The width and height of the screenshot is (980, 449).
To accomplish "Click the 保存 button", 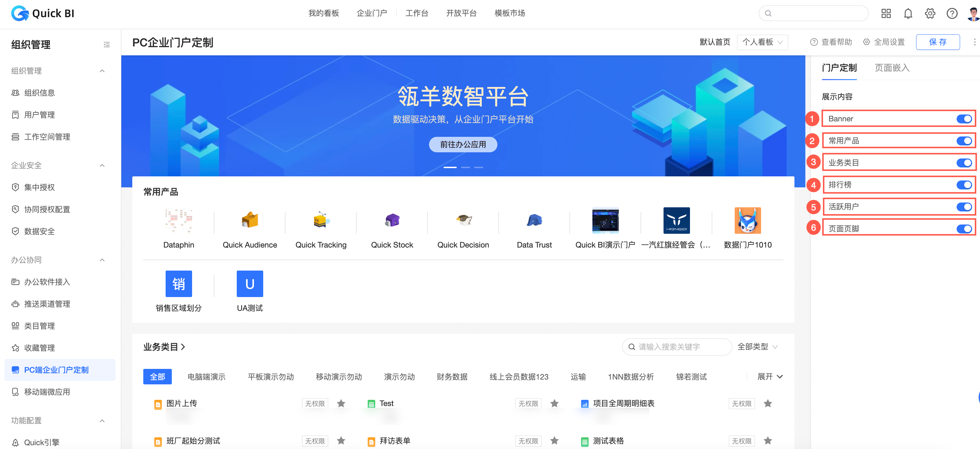I will 937,42.
